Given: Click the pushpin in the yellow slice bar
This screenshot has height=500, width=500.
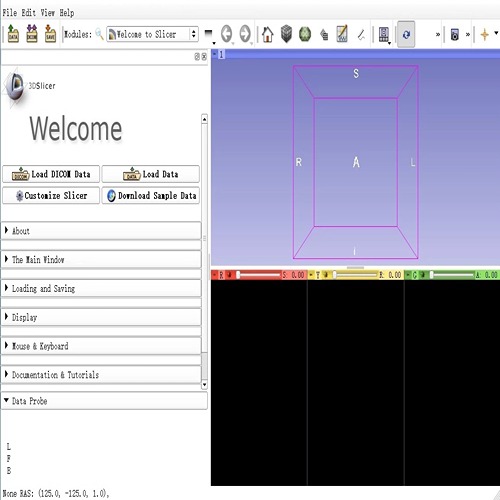Looking at the screenshot, I should 311,275.
